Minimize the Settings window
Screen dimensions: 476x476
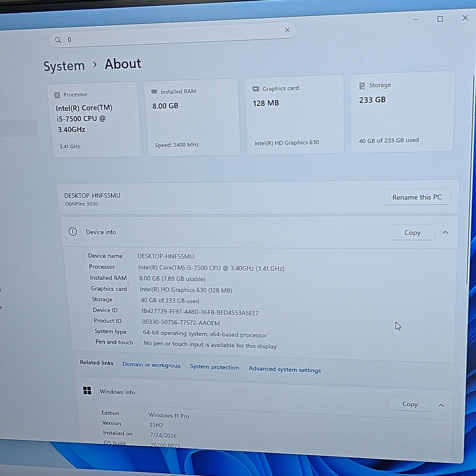click(415, 20)
